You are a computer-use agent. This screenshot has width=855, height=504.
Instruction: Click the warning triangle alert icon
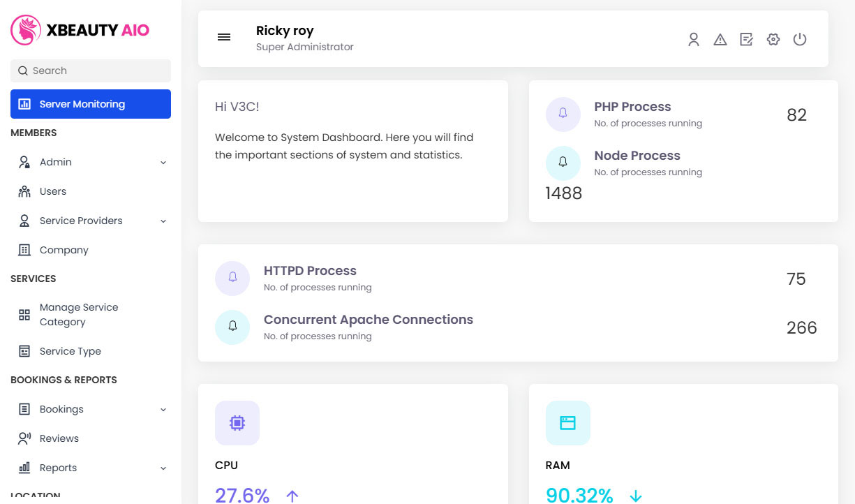[x=720, y=40]
